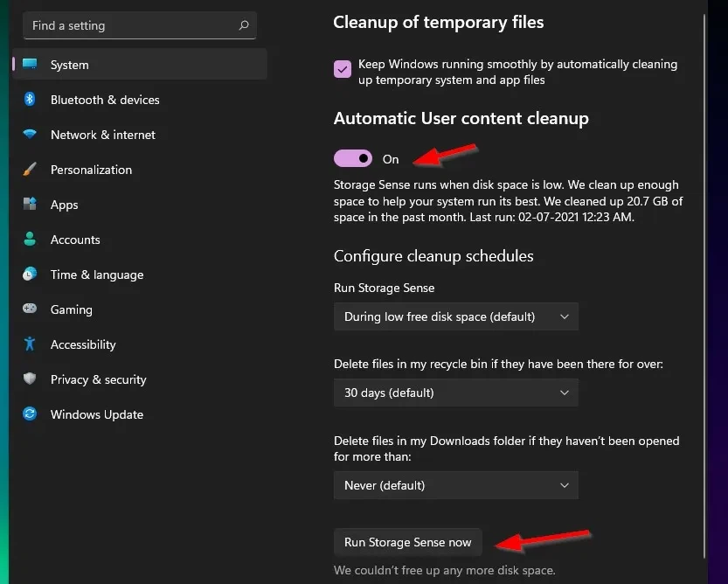
Task: Click the Network & internet wifi icon
Action: 31,135
